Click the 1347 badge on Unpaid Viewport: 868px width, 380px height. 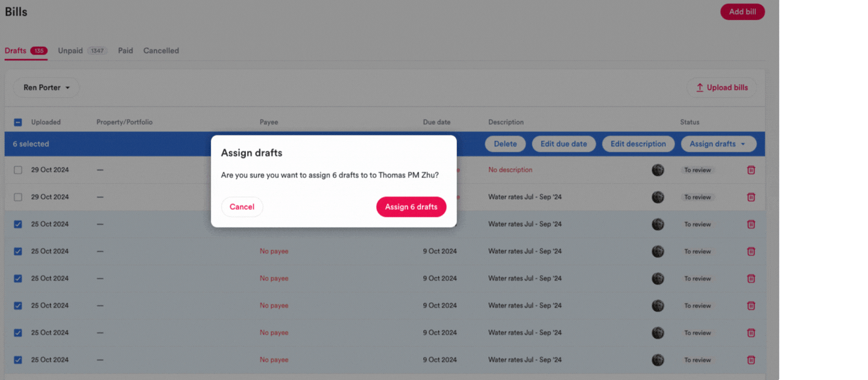(97, 51)
